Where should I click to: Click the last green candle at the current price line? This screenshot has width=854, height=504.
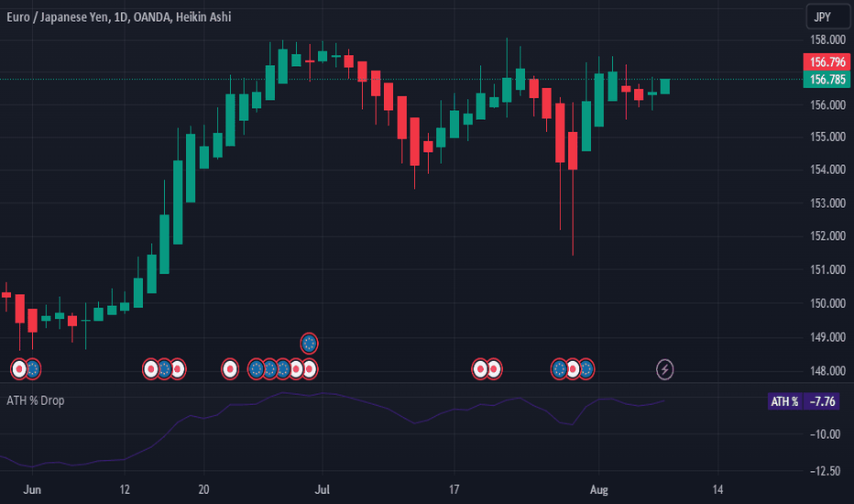[665, 87]
